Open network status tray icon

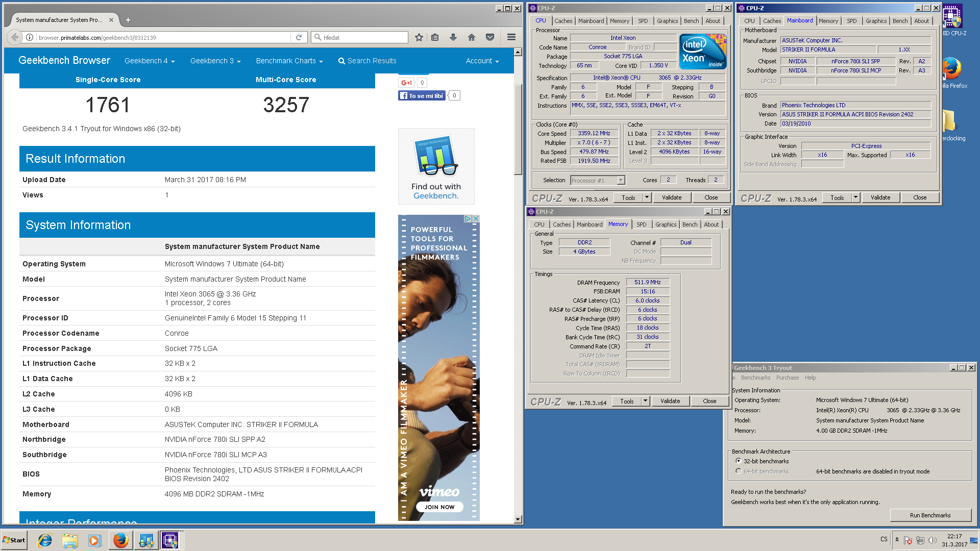pyautogui.click(x=920, y=540)
